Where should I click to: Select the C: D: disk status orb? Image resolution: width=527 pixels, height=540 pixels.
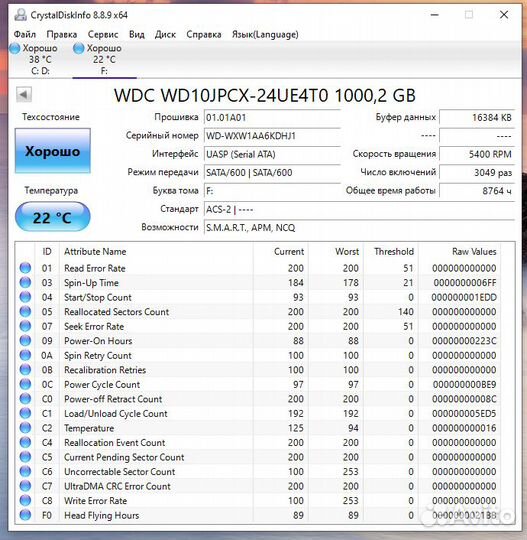14,49
